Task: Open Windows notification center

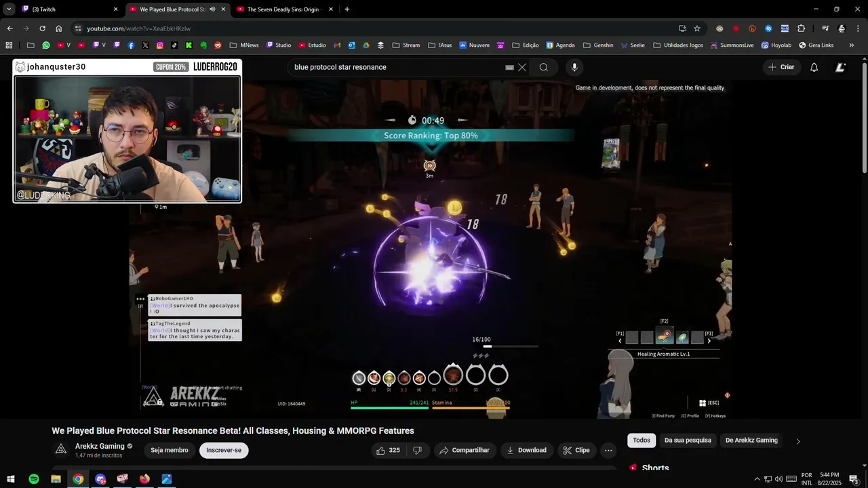Action: tap(854, 479)
